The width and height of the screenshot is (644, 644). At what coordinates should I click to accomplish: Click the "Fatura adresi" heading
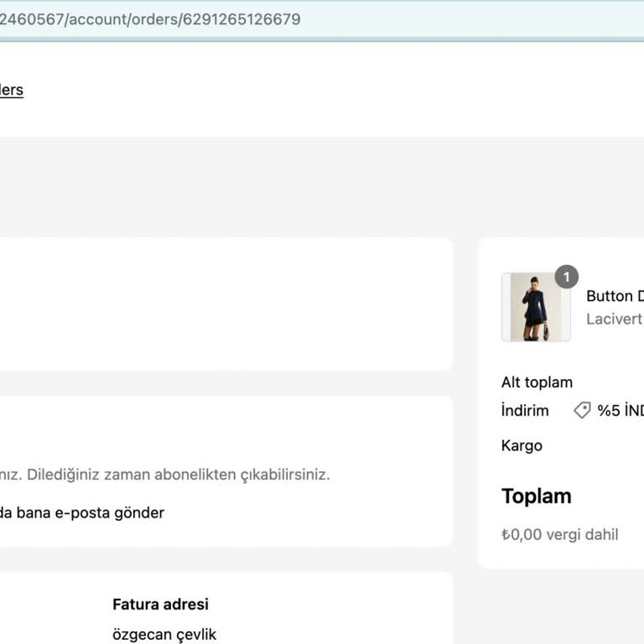coord(161,604)
